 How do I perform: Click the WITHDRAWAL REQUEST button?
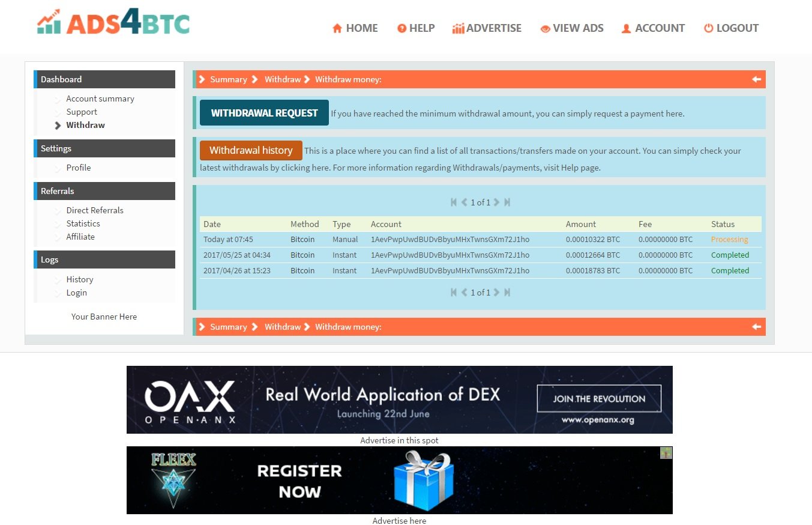(264, 113)
